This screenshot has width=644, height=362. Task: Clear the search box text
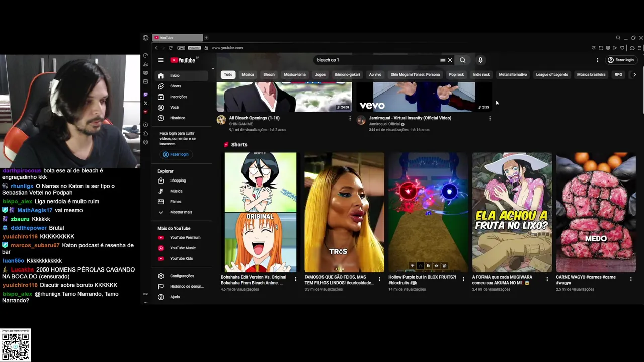pyautogui.click(x=450, y=60)
